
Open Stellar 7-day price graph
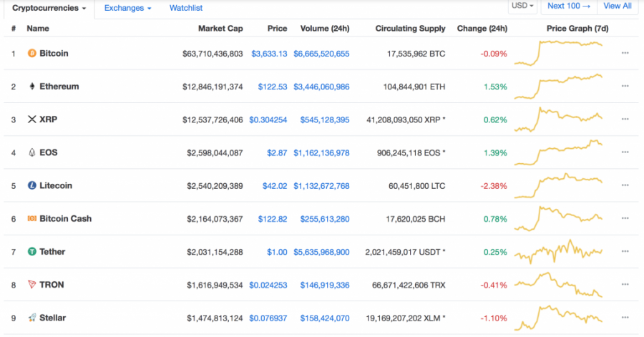(x=558, y=318)
